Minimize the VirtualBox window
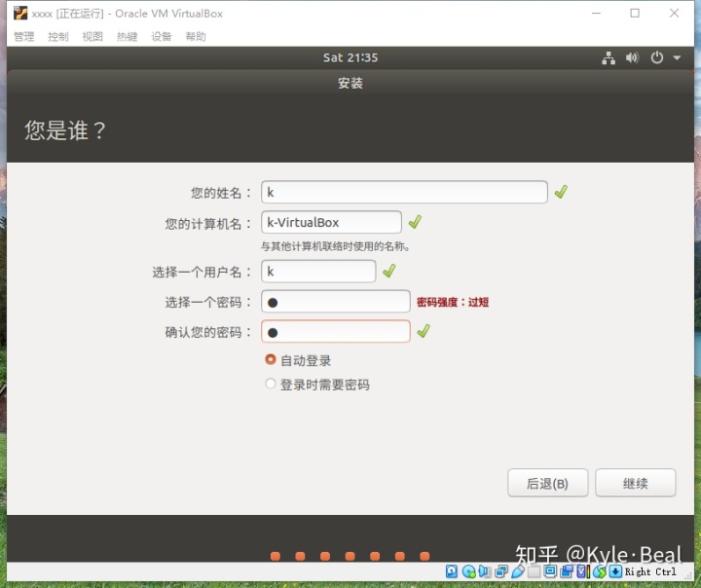 596,14
